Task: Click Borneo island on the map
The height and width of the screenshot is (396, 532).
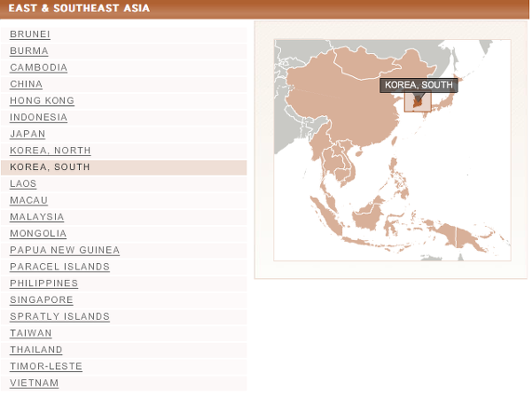Action: [x=368, y=216]
